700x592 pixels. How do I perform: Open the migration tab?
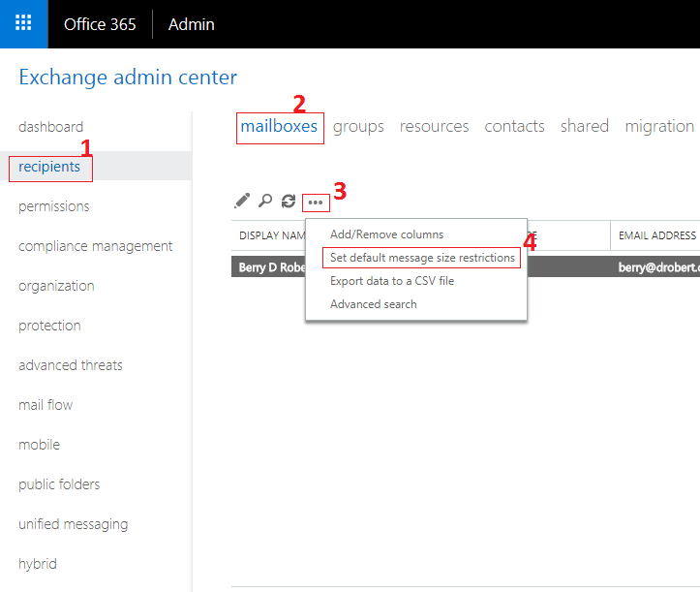(659, 127)
